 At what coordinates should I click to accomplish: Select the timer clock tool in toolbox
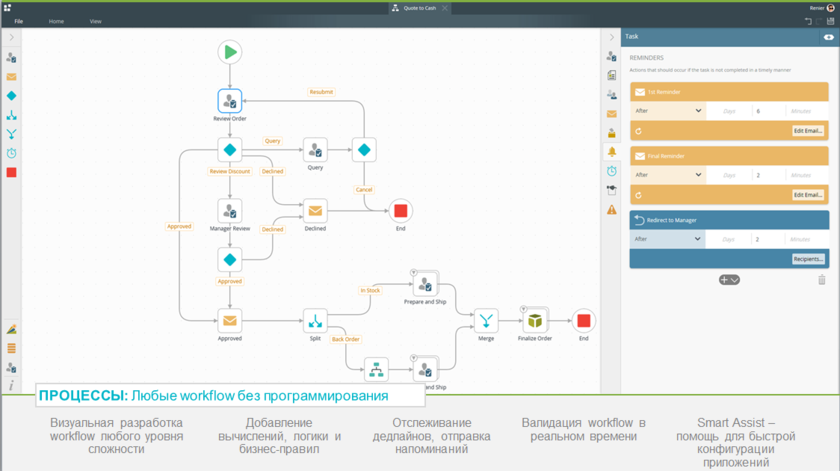(x=11, y=153)
